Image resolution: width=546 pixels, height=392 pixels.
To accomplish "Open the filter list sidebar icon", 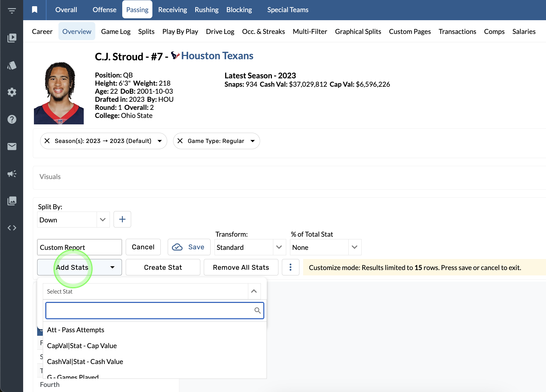I will tap(12, 11).
